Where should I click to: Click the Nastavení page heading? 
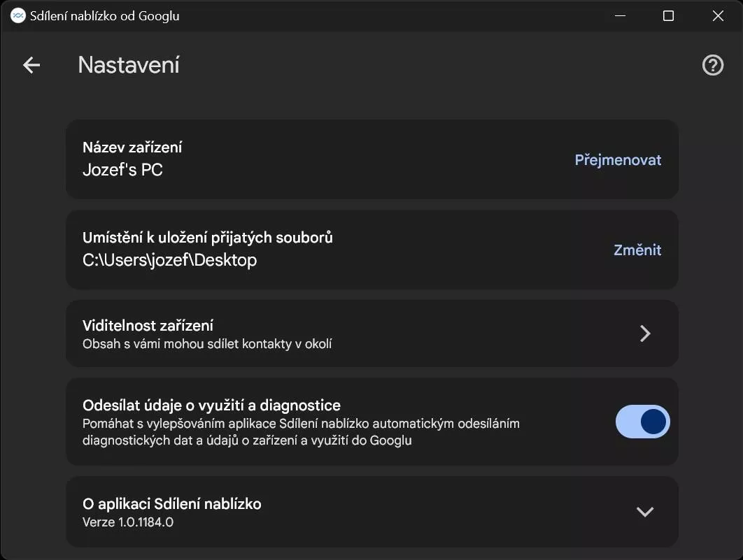(x=129, y=65)
